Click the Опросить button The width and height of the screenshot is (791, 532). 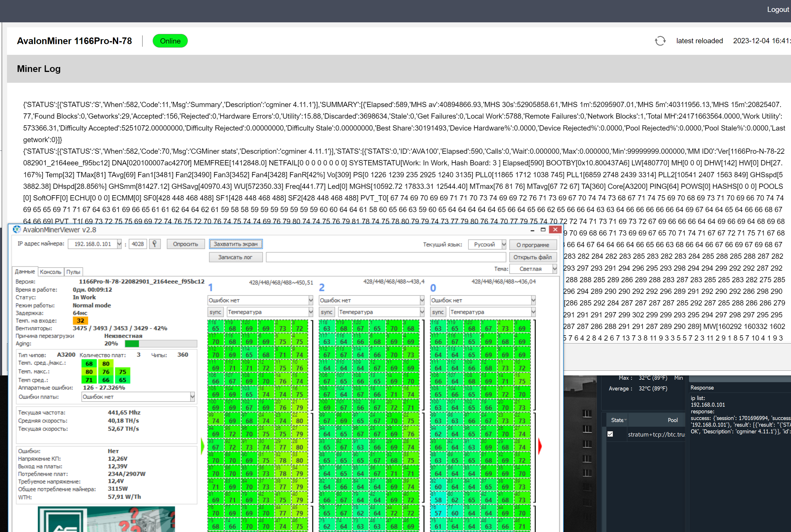click(x=186, y=244)
